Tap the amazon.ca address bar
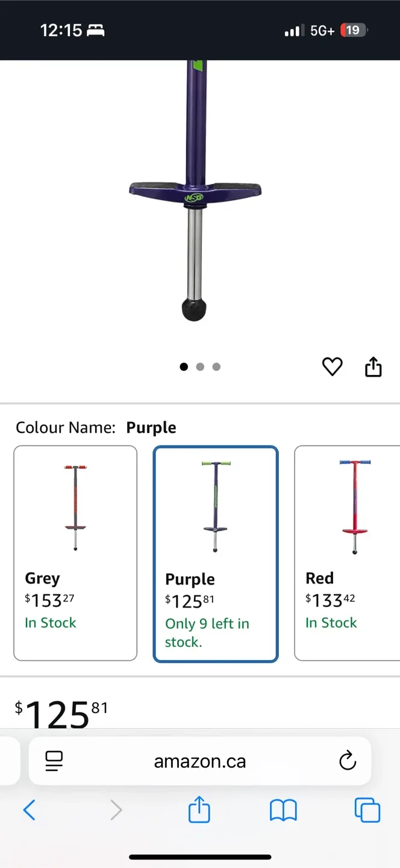The width and height of the screenshot is (400, 868). (x=199, y=761)
